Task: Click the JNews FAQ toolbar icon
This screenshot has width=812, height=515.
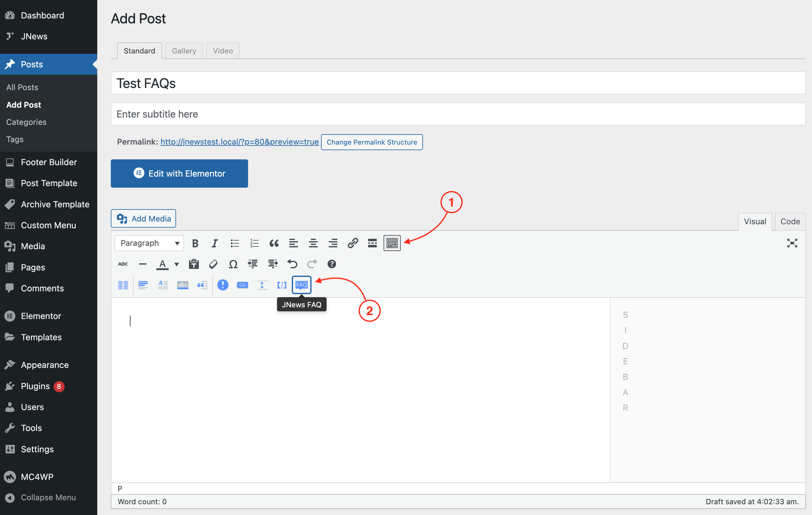Action: tap(301, 285)
